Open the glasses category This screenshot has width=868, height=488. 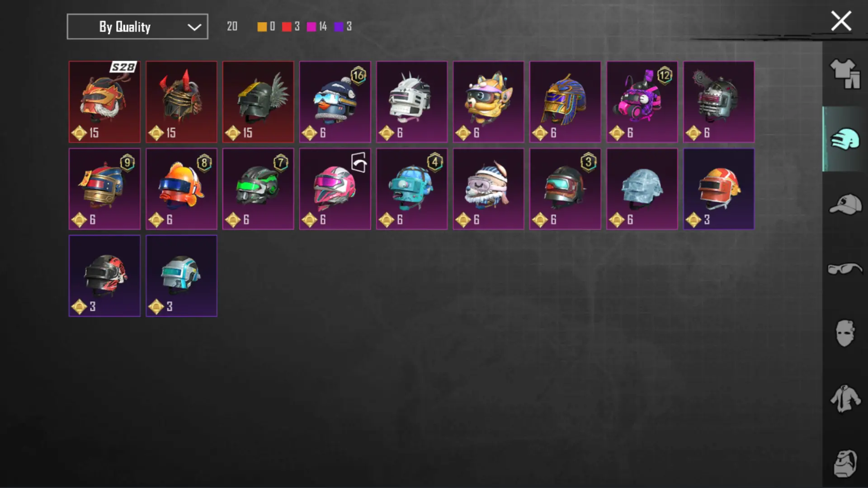coord(845,269)
